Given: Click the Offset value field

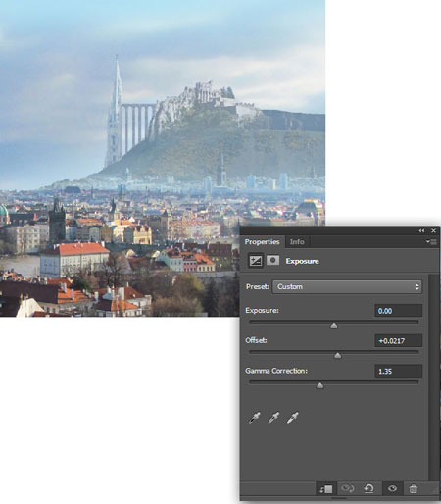Looking at the screenshot, I should 399,341.
